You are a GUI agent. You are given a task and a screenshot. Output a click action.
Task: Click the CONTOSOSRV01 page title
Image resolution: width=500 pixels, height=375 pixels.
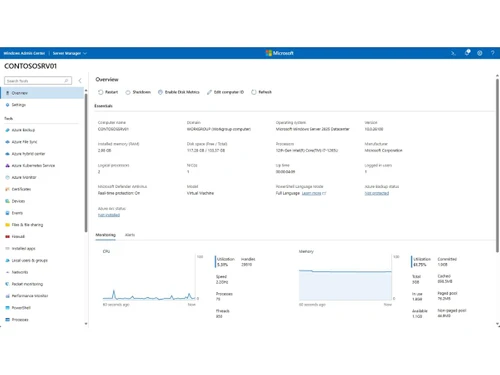(30, 66)
